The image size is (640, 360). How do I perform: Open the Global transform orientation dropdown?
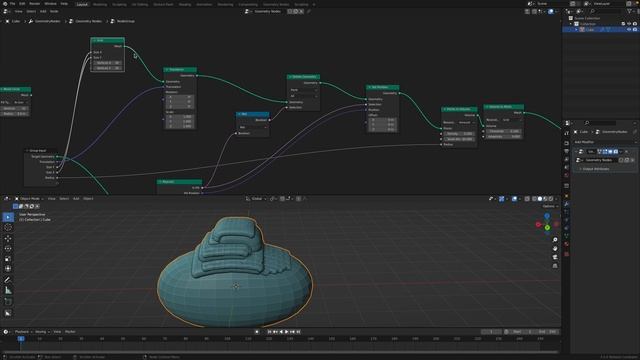click(x=256, y=199)
